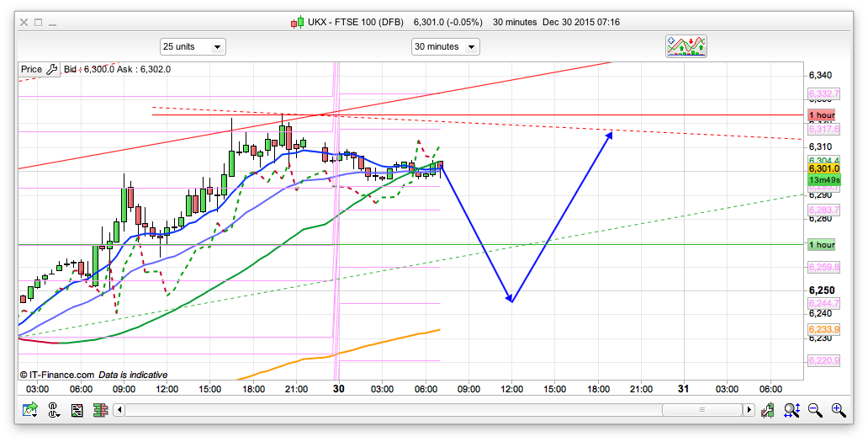Click the red 1 hour resistance label
Screen dimensions: 868x442
[821, 114]
